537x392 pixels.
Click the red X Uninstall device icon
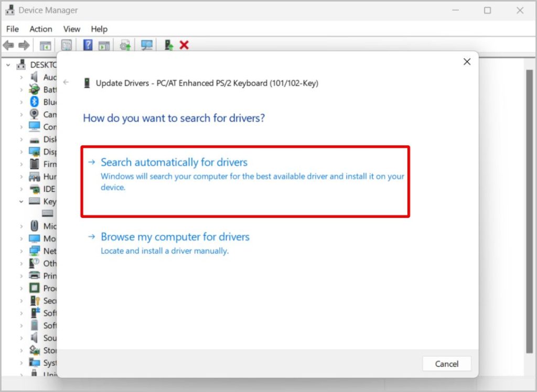point(184,45)
